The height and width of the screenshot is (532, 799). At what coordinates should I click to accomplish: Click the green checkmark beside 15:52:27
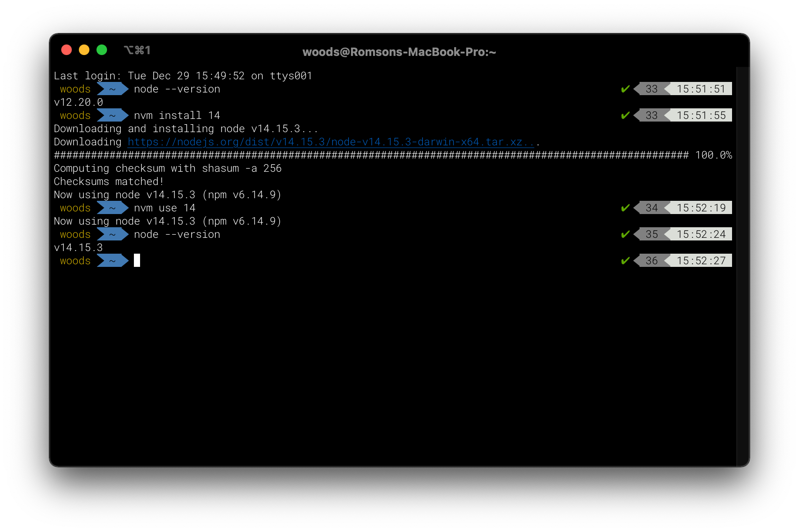[x=625, y=261]
